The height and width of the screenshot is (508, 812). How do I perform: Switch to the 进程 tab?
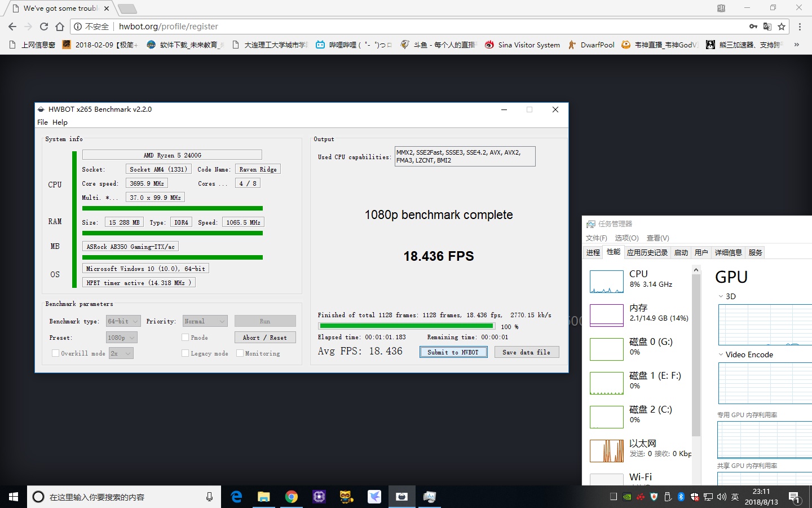pos(593,252)
